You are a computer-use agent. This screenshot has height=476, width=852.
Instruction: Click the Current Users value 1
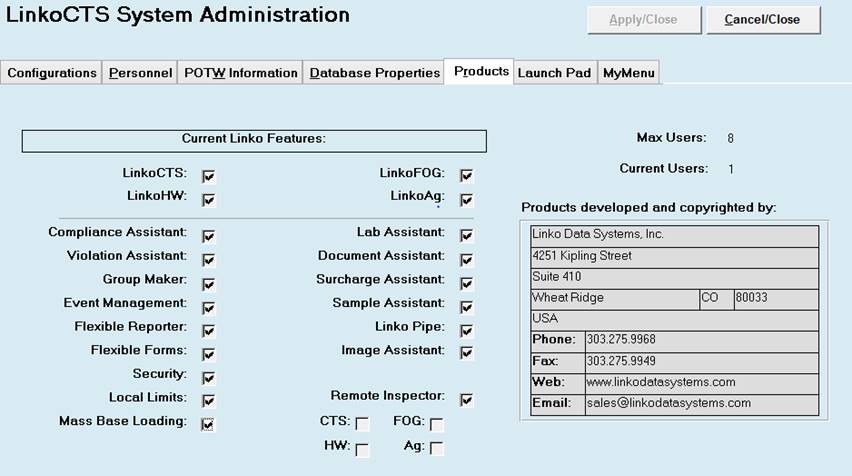coord(731,170)
